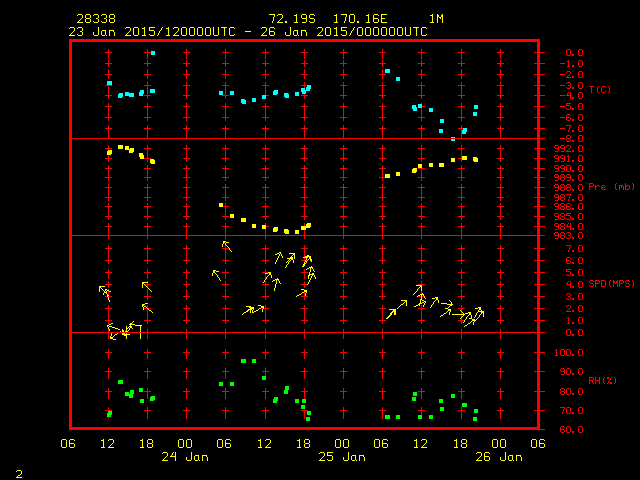Click the 70.0 humidity tick value
This screenshot has height=480, width=640.
pos(571,411)
